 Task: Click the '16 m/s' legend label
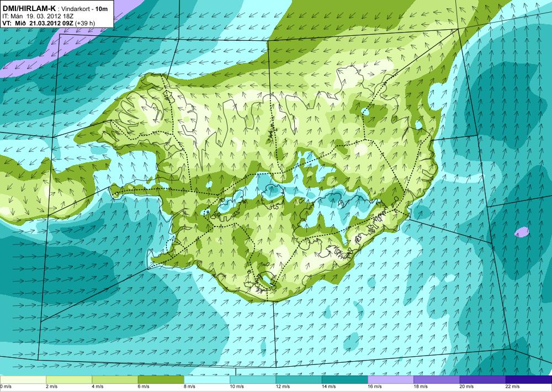[375, 386]
